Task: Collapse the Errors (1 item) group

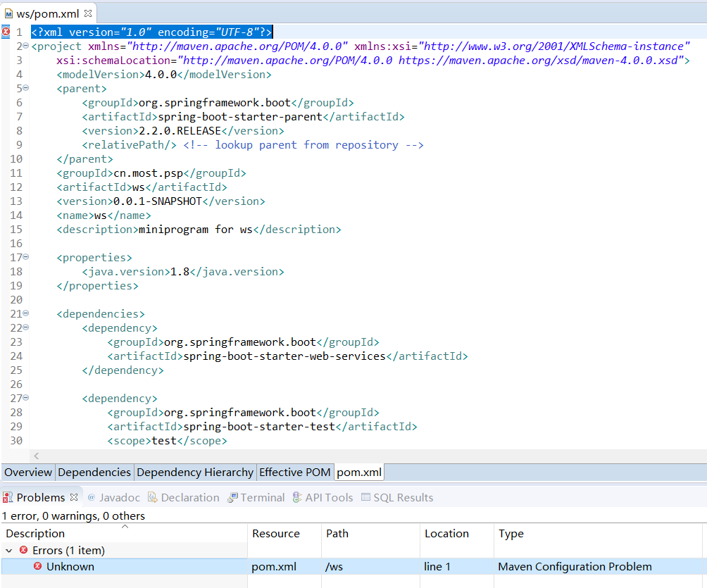Action: click(x=8, y=550)
